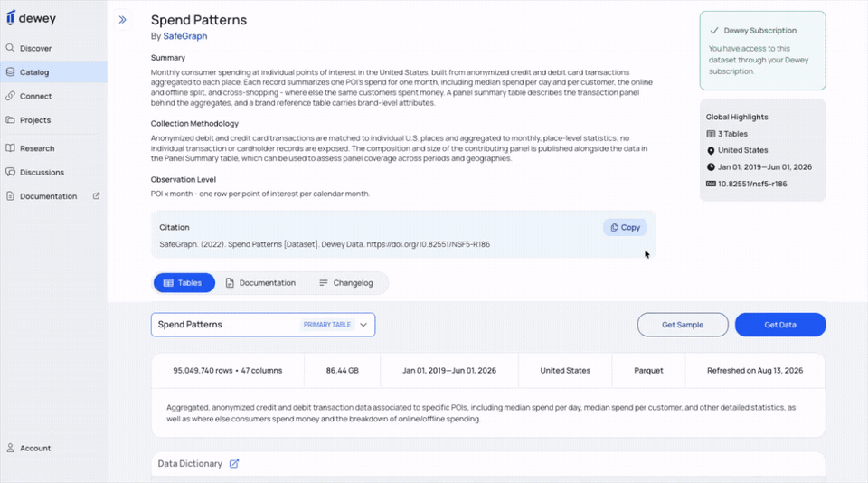Click the Data Dictionary heading

coord(190,464)
